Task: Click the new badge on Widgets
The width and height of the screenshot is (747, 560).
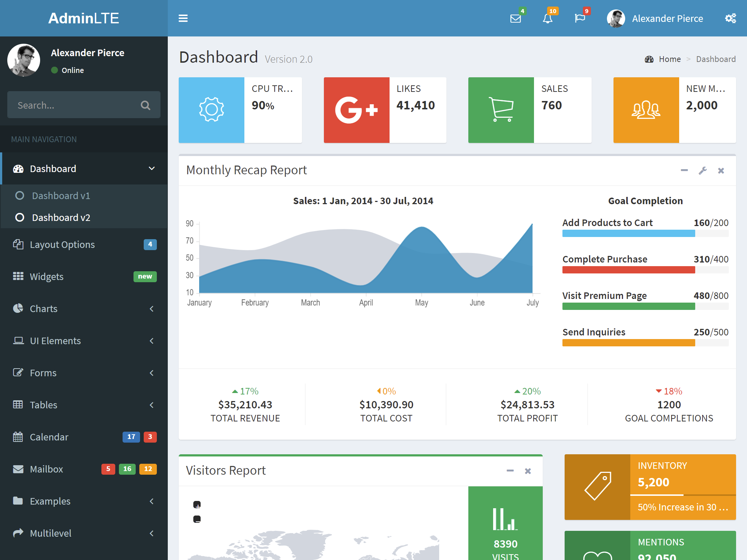Action: pyautogui.click(x=145, y=276)
